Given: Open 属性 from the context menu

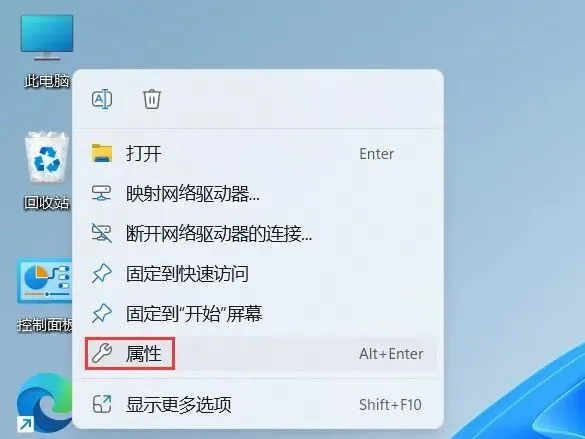Looking at the screenshot, I should pos(257,354).
